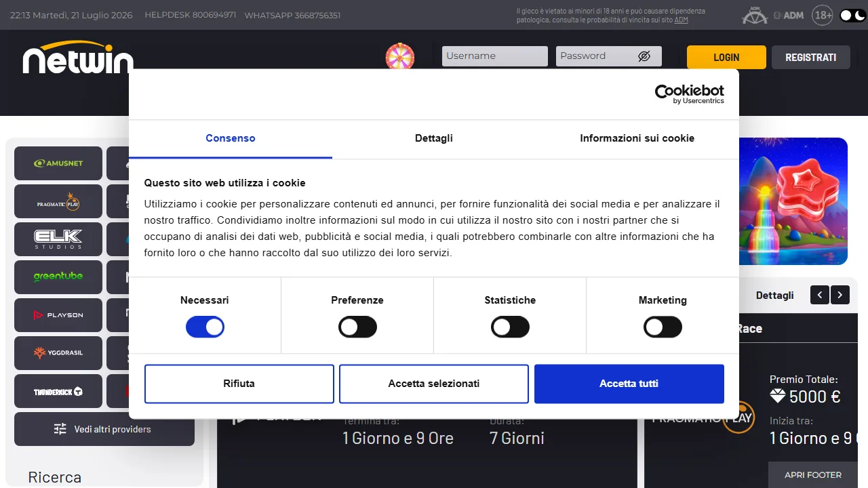Focus the Password input field
Viewport: 868px width, 488px height.
coord(609,56)
